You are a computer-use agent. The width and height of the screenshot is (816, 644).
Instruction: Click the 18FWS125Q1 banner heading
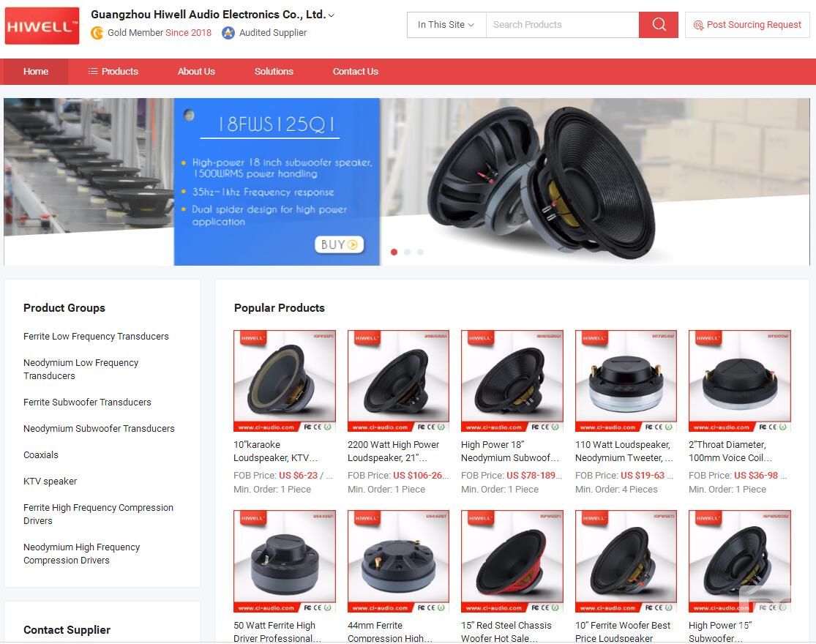(x=275, y=125)
